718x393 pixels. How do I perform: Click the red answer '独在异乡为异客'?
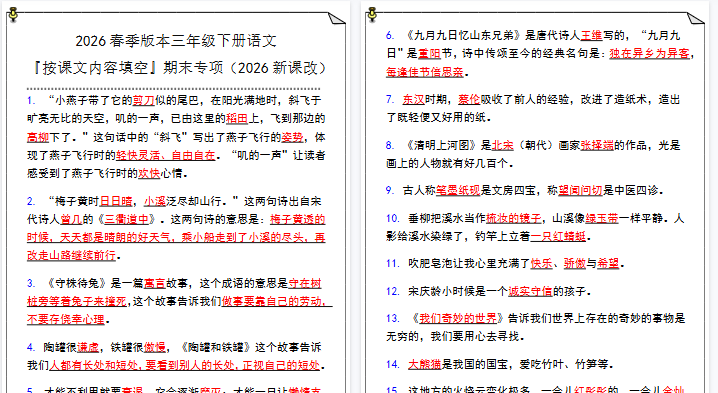tap(649, 54)
